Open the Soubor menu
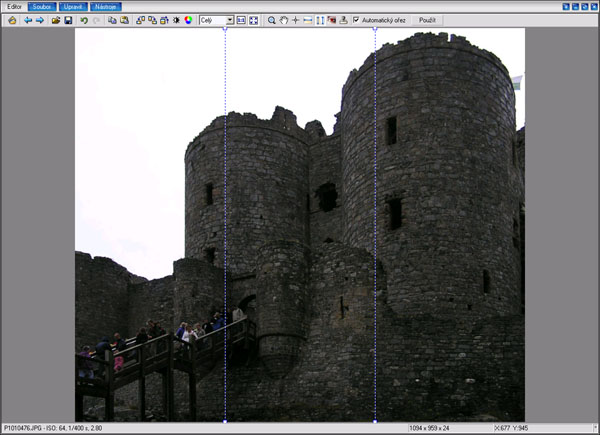The height and width of the screenshot is (435, 600). 41,6
